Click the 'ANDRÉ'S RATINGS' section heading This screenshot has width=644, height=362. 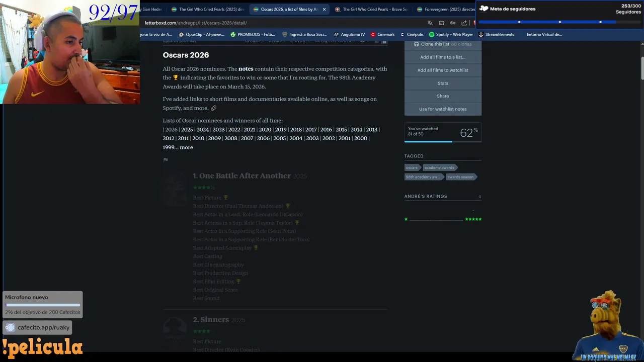[426, 197]
